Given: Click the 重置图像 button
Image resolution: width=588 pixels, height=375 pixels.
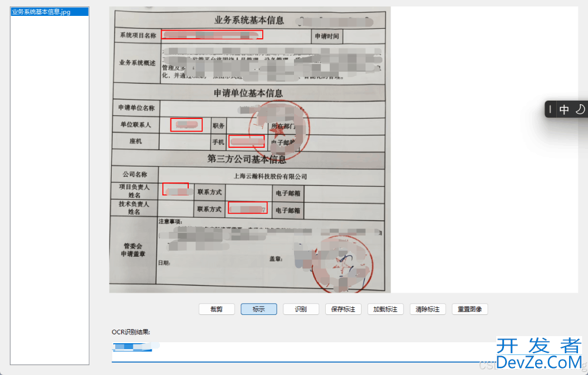Looking at the screenshot, I should 470,309.
